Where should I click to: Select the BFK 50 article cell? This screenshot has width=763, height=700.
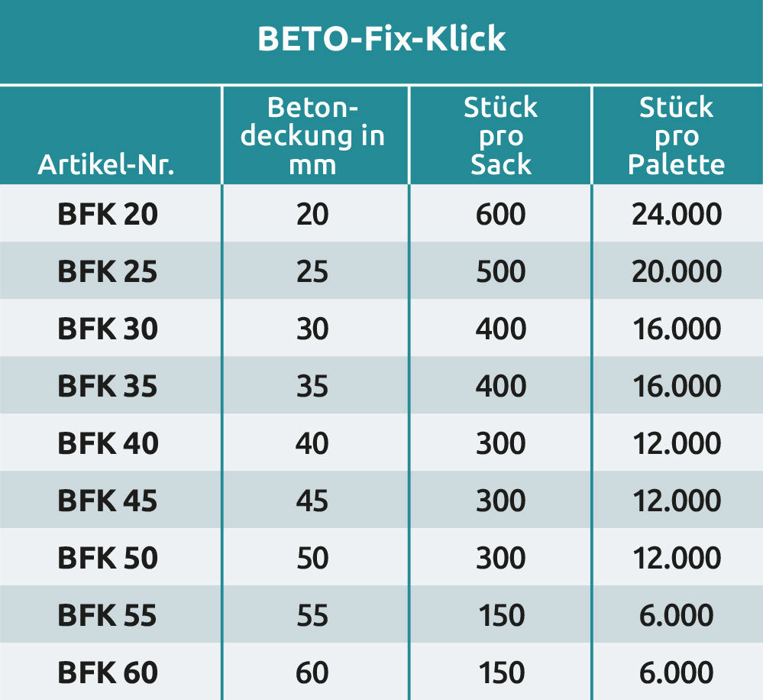tap(108, 559)
